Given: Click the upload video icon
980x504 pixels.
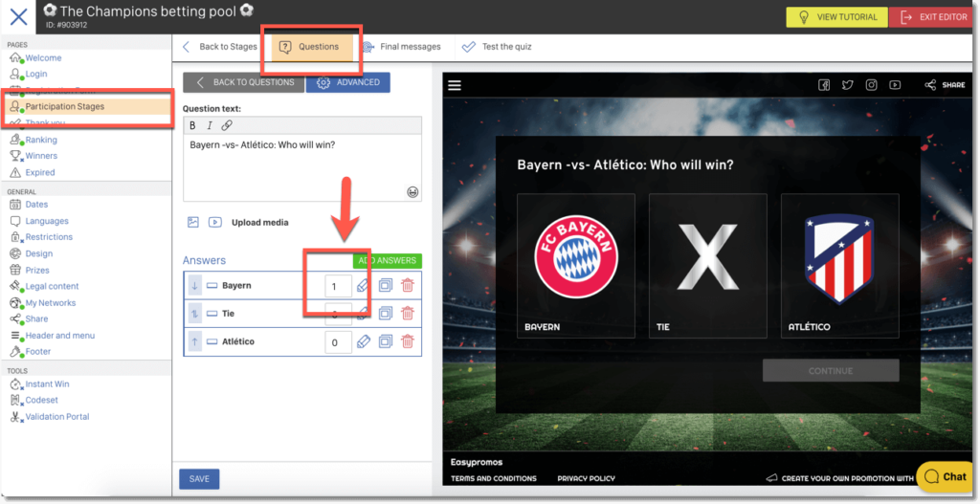Looking at the screenshot, I should click(215, 222).
